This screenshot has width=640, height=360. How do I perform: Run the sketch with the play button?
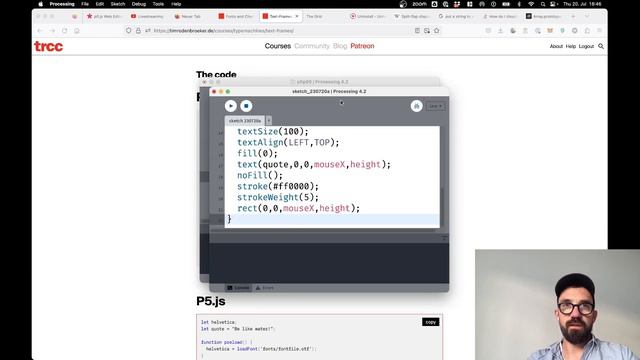[x=231, y=106]
